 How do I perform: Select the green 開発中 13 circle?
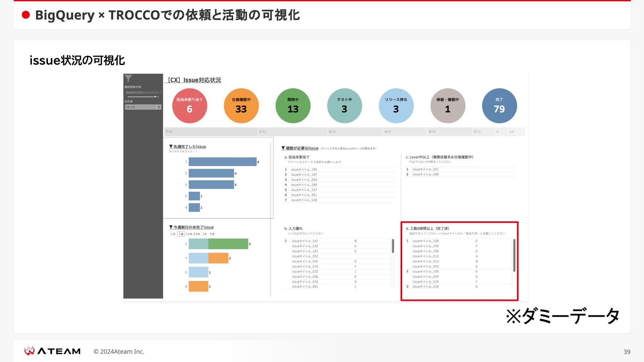point(293,106)
